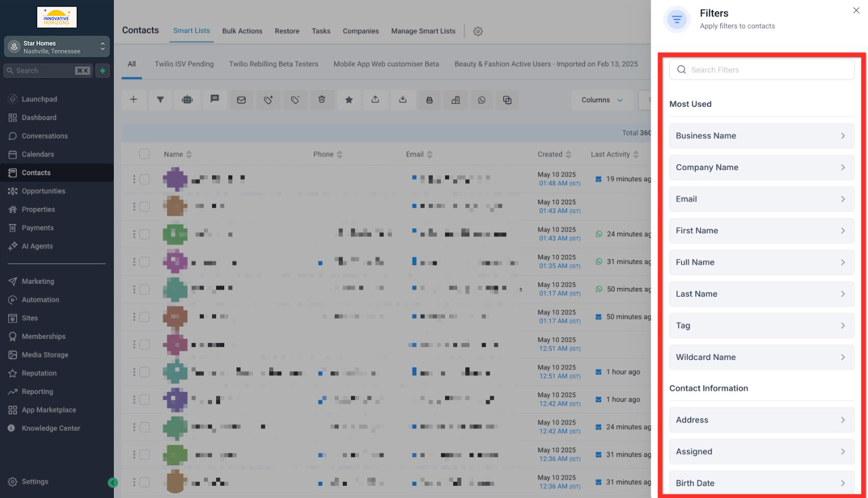Close the Filters panel
Image resolution: width=868 pixels, height=498 pixels.
point(856,10)
